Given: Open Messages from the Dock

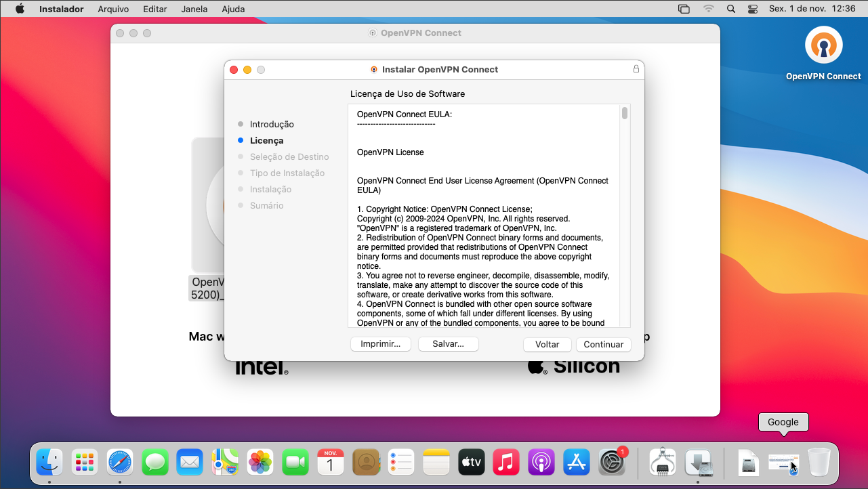Looking at the screenshot, I should coord(155,462).
